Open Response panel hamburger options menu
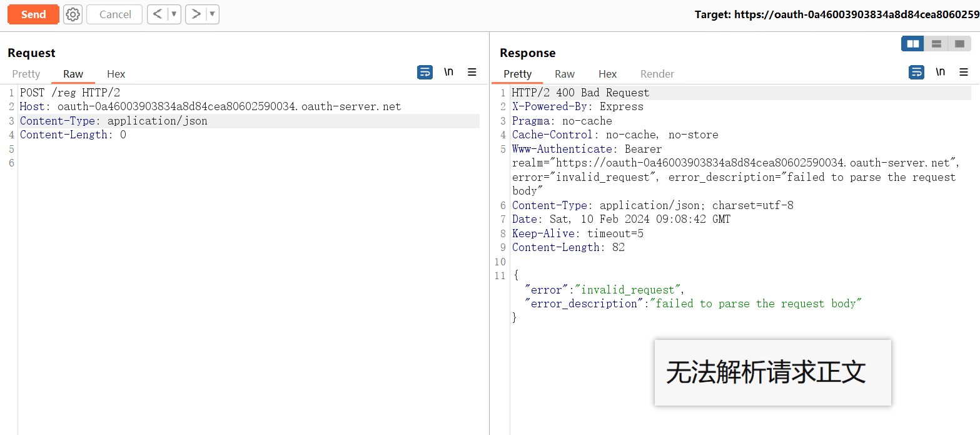Image resolution: width=980 pixels, height=435 pixels. tap(964, 73)
